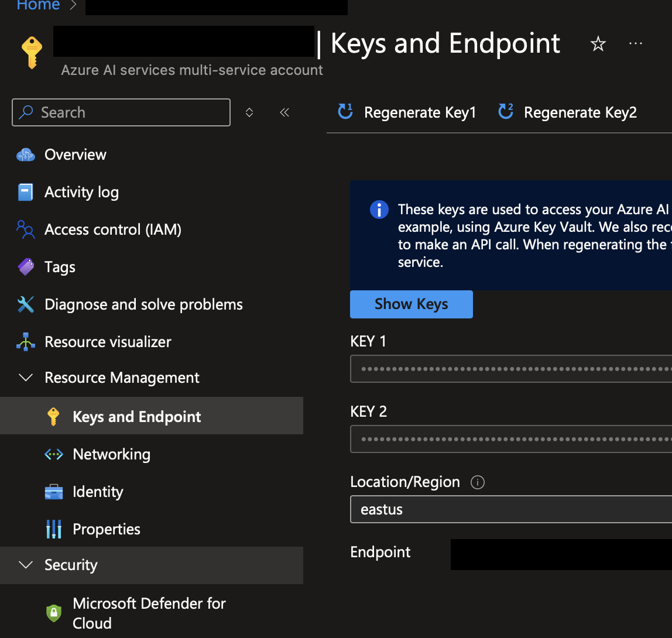Click Regenerate Key1 button
The width and height of the screenshot is (672, 638).
pyautogui.click(x=407, y=112)
